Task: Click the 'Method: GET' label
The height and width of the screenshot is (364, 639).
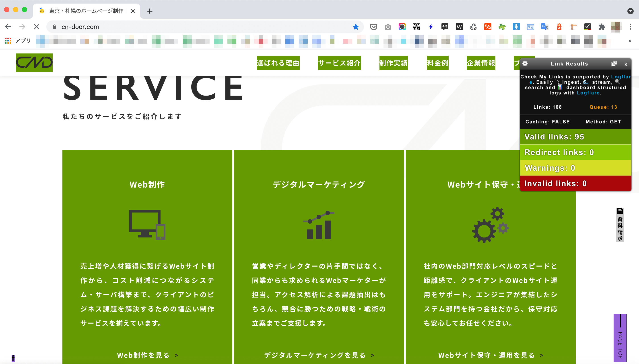Action: (x=603, y=122)
